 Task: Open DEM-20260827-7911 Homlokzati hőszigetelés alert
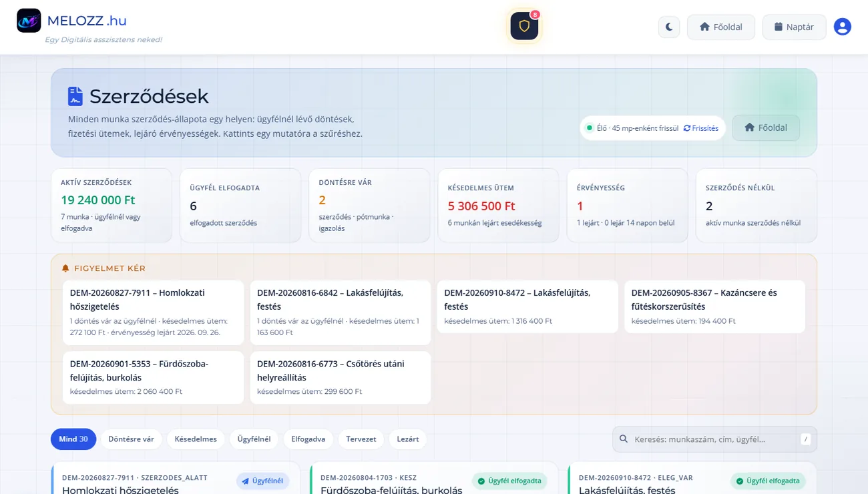(x=153, y=312)
